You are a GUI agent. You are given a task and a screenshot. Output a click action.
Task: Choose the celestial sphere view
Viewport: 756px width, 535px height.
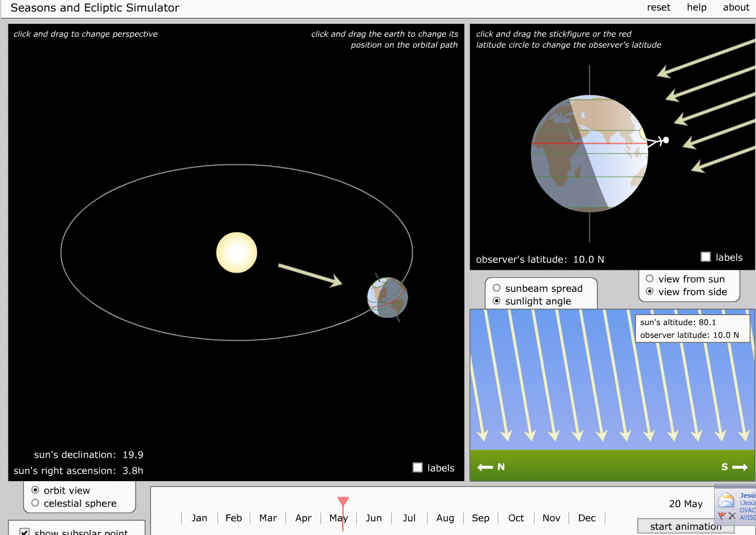tap(36, 503)
